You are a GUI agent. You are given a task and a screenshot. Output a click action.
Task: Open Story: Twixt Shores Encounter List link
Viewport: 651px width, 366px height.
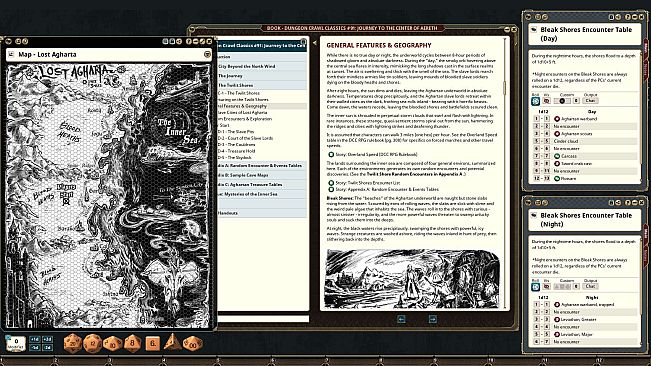click(x=364, y=183)
